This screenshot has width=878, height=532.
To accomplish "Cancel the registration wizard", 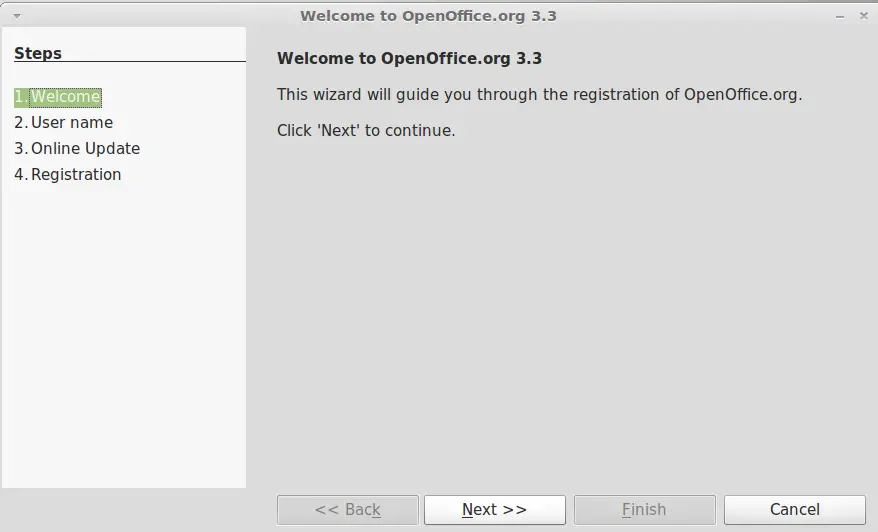I will coord(795,510).
